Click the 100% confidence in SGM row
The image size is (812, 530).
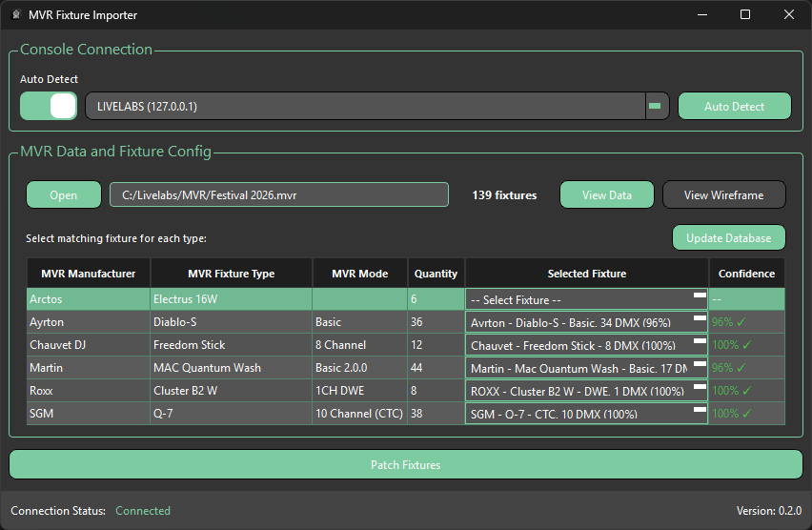point(747,413)
